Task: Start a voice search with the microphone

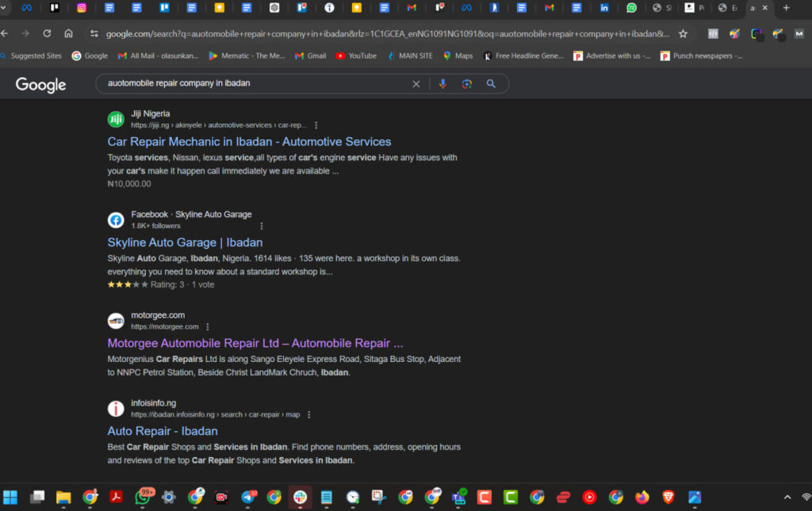Action: pos(442,84)
